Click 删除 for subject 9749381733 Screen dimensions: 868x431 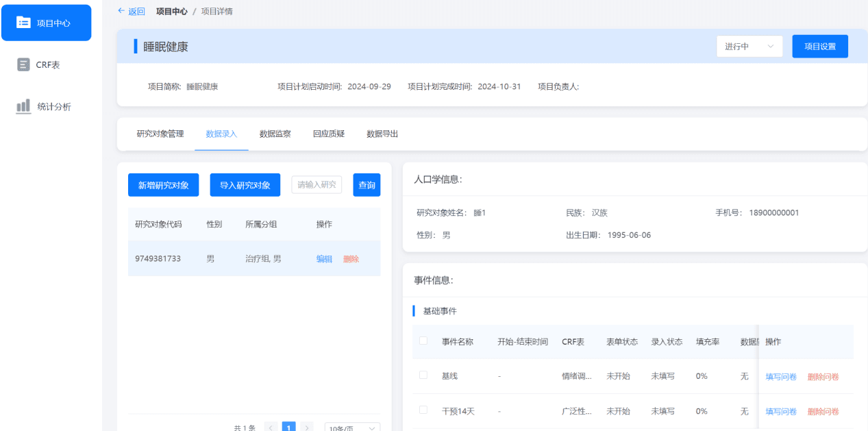(x=351, y=259)
